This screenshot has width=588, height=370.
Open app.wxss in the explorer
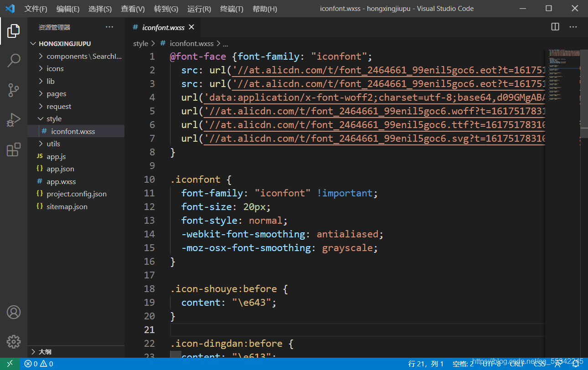(76, 182)
